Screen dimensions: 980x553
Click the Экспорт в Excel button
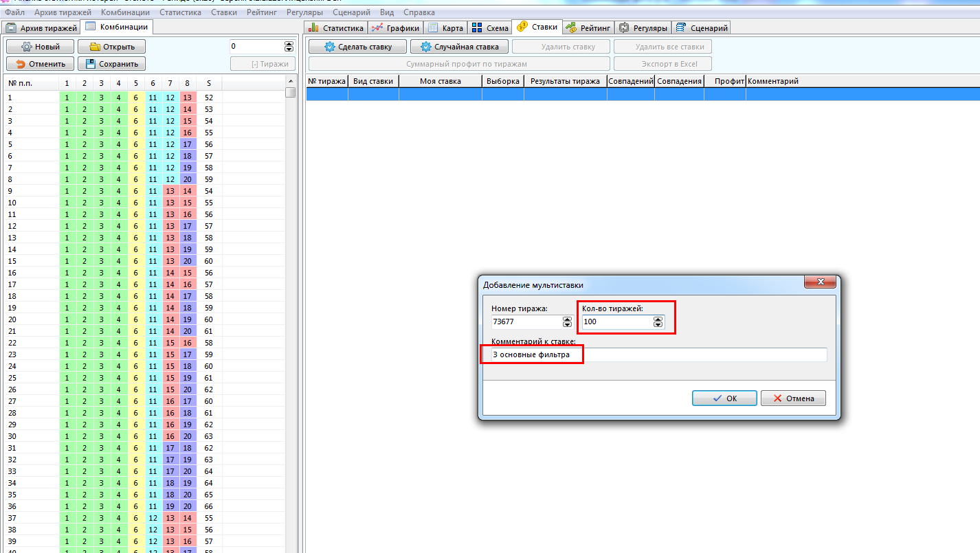click(x=662, y=64)
